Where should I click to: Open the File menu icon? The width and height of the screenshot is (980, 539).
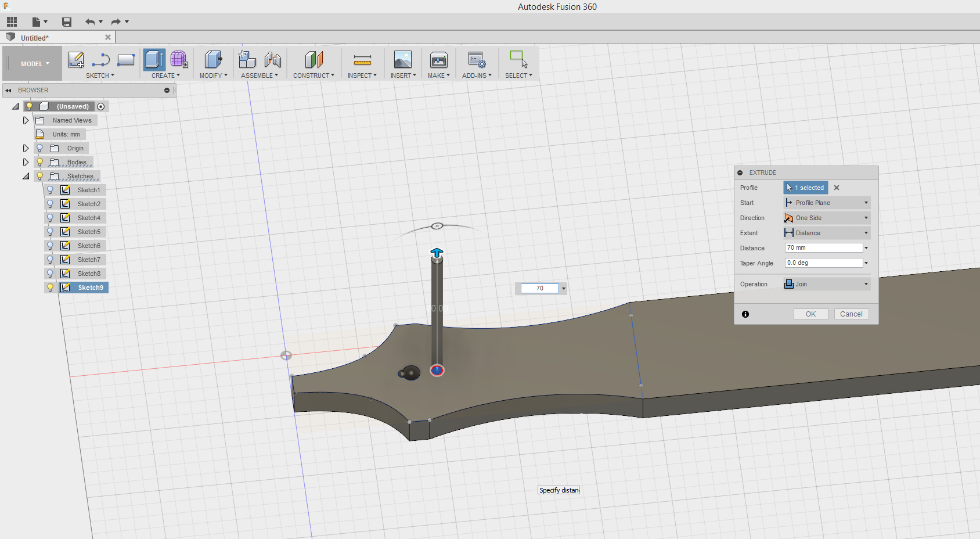click(x=39, y=22)
